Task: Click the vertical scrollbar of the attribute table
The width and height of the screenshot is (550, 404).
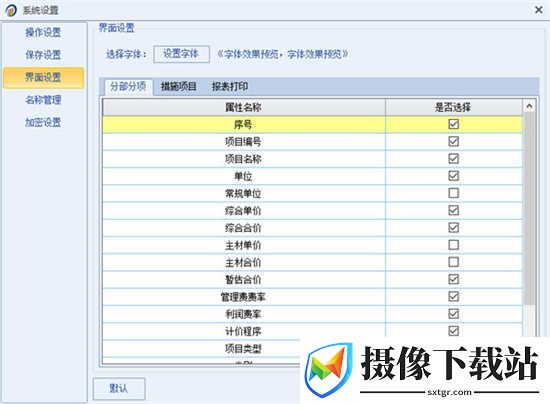Action: point(529,209)
